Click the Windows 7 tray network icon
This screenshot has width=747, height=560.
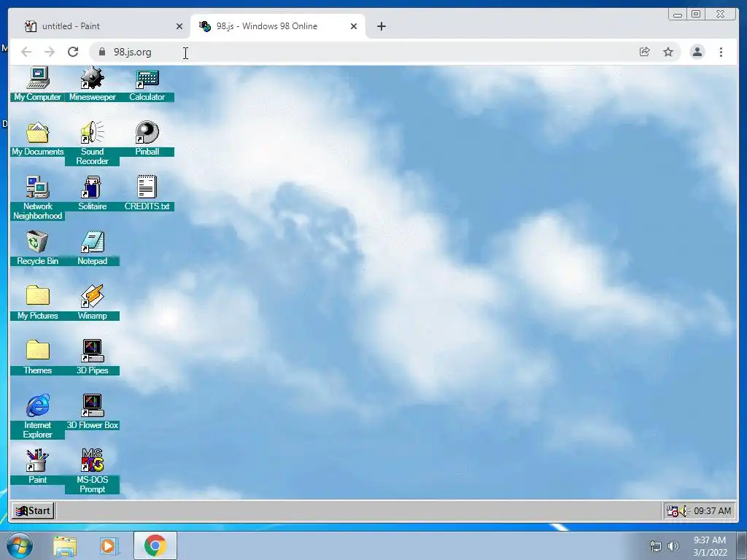(656, 546)
